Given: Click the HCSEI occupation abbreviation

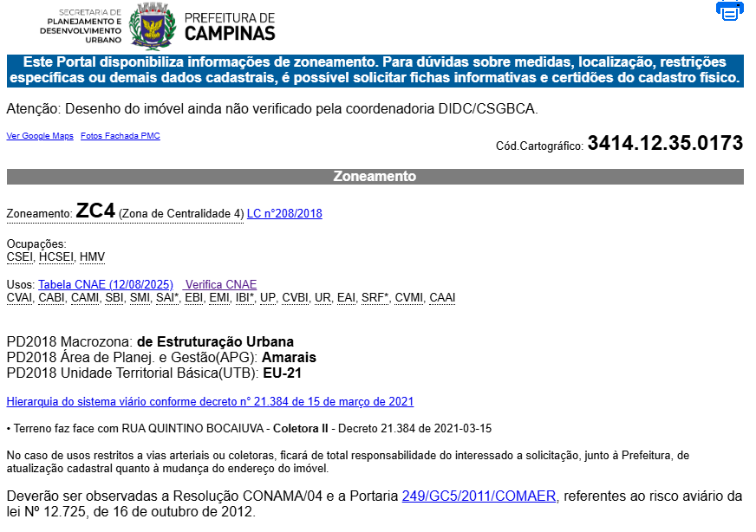Looking at the screenshot, I should pyautogui.click(x=56, y=257).
